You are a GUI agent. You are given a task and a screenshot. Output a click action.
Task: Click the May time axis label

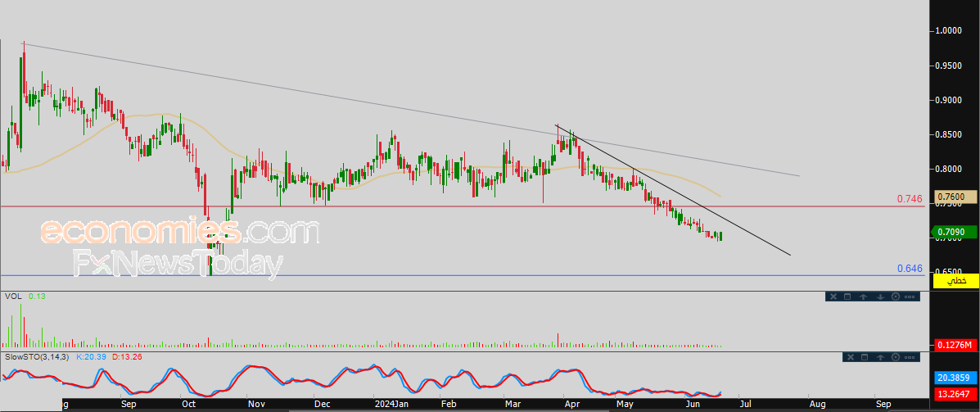pos(625,404)
